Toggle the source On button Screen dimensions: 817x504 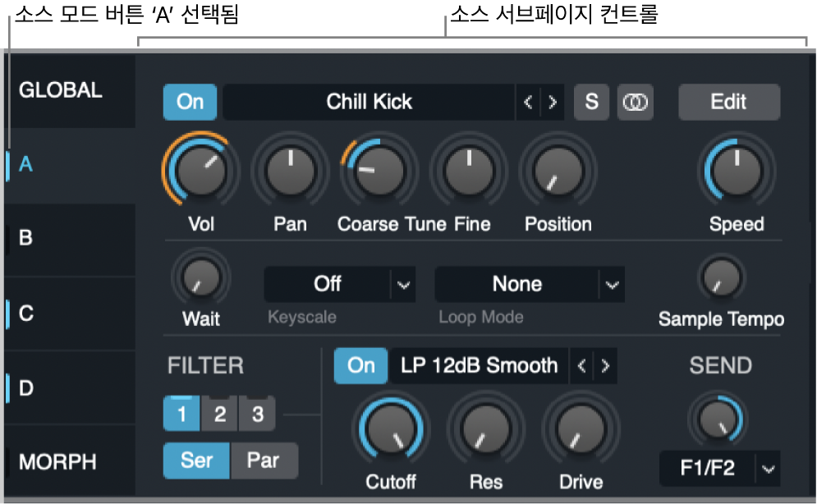190,102
